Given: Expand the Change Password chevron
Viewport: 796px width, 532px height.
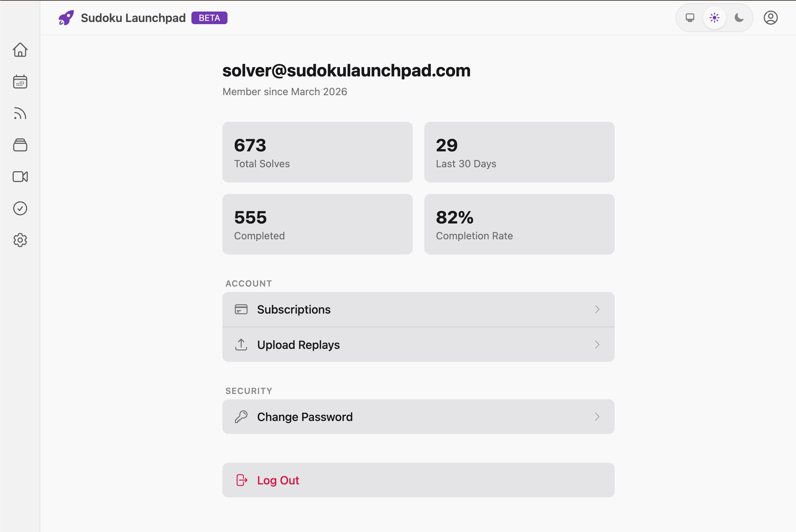Looking at the screenshot, I should coord(597,417).
